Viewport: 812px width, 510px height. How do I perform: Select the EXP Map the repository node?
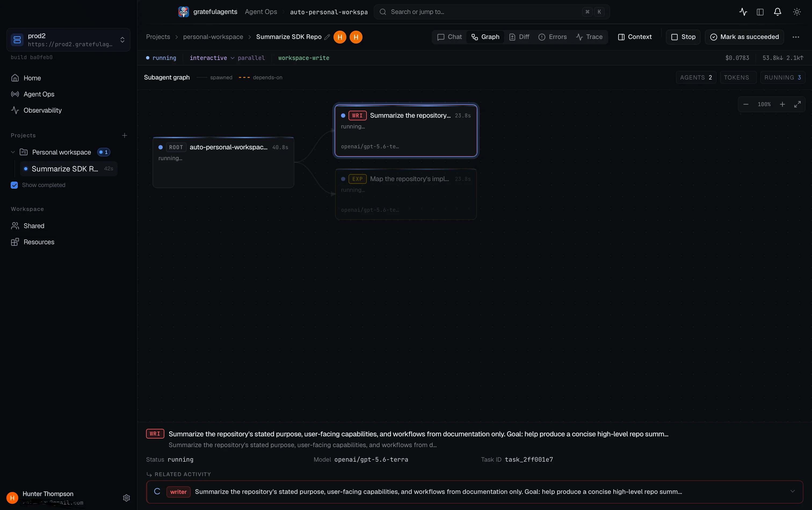(406, 194)
